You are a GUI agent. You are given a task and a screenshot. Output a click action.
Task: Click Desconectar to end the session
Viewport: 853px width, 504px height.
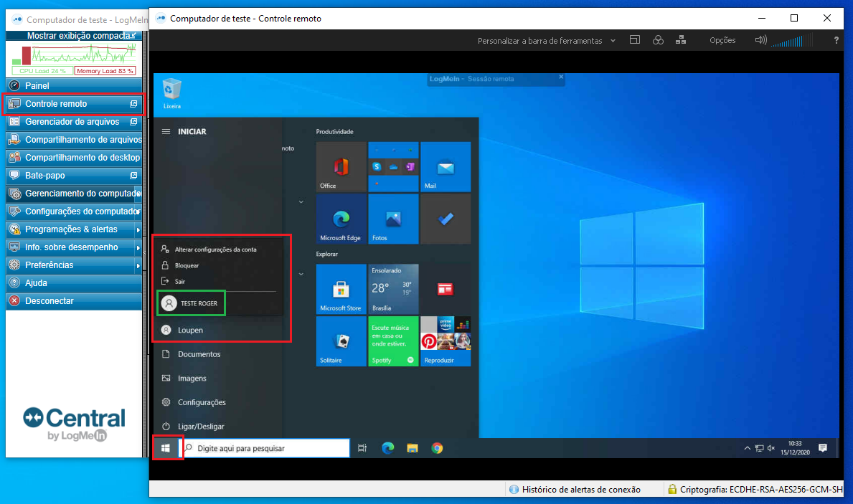coord(74,301)
